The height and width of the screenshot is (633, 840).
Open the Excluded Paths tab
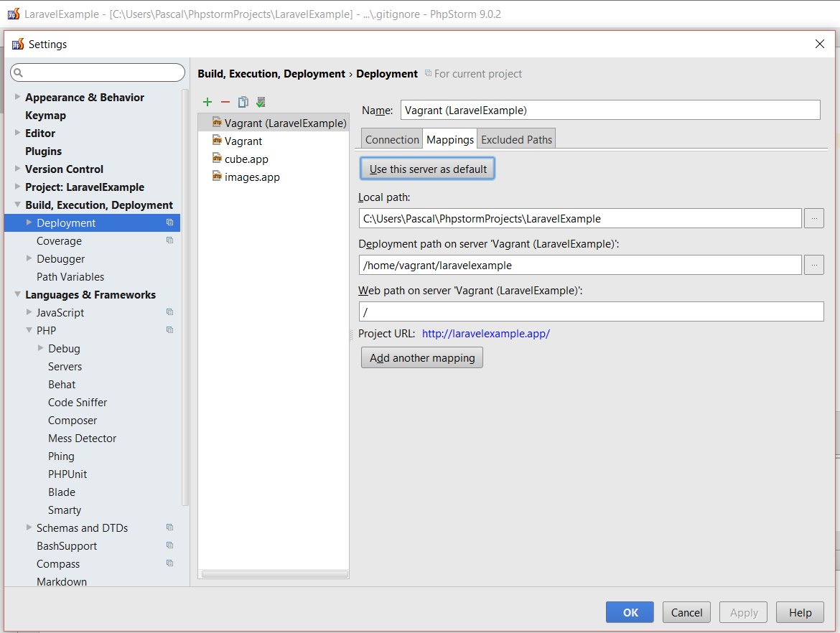tap(516, 139)
